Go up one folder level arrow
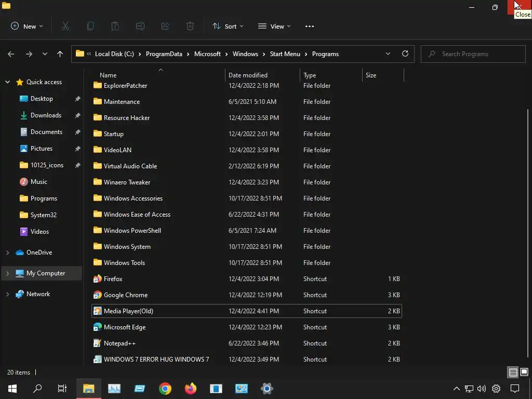Viewport: 532px width, 399px height. coord(60,54)
